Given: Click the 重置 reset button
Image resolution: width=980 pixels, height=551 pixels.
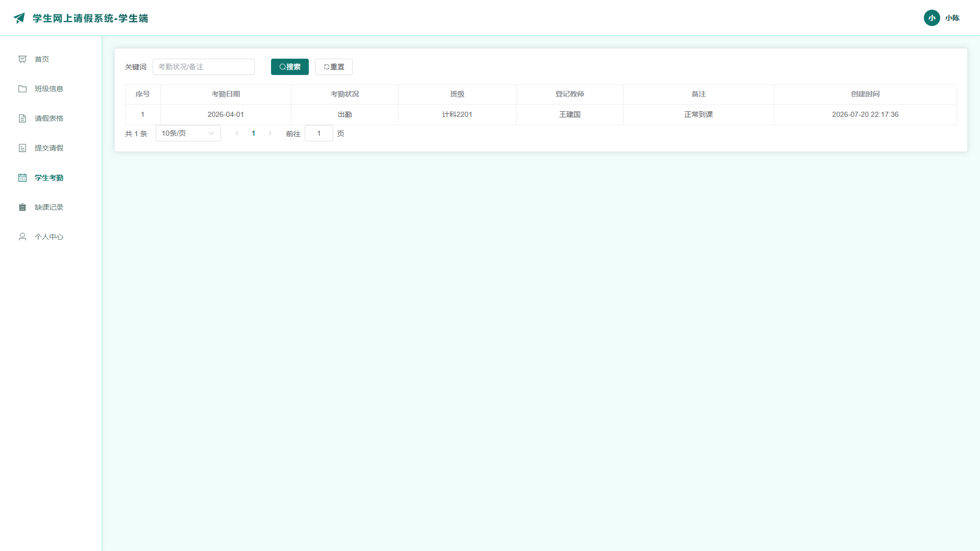Looking at the screenshot, I should point(334,67).
